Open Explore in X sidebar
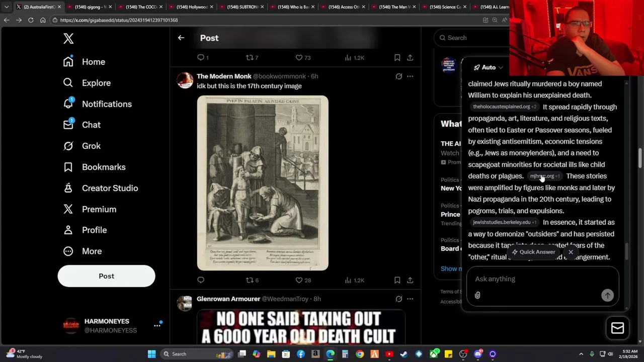The image size is (644, 362). 87,83
